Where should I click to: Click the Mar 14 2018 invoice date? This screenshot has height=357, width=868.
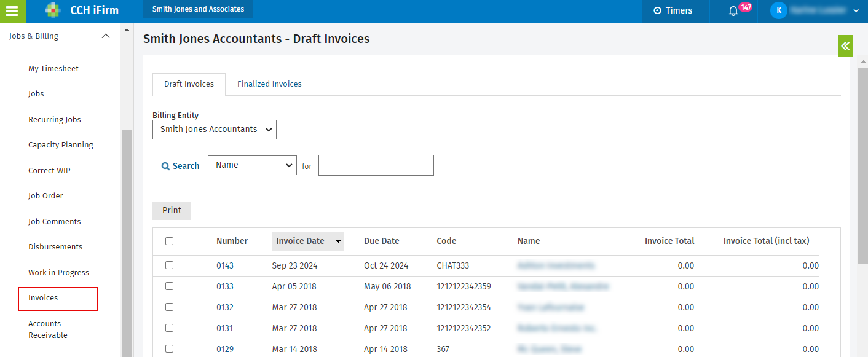294,350
